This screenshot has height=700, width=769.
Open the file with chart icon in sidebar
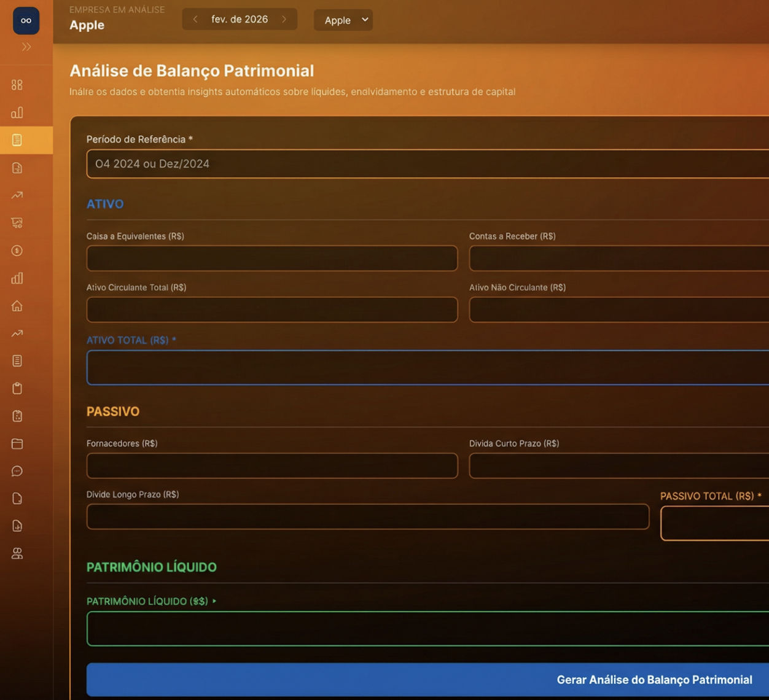(17, 526)
